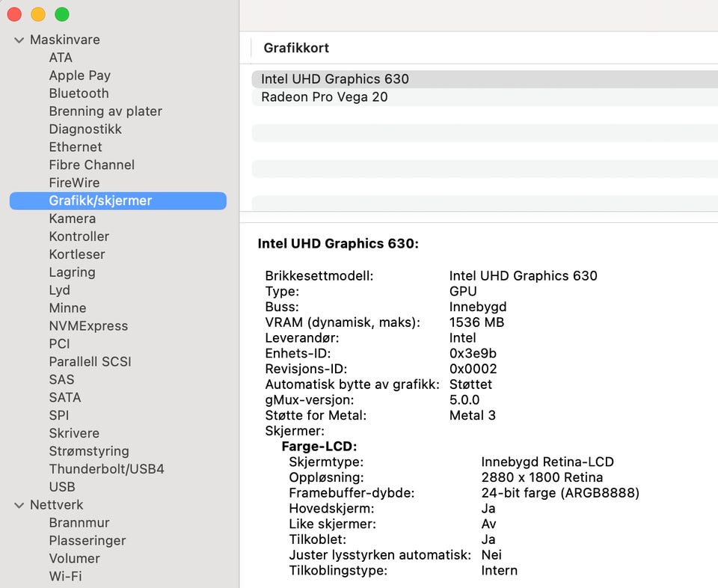Select ATA in the sidebar

coord(61,58)
